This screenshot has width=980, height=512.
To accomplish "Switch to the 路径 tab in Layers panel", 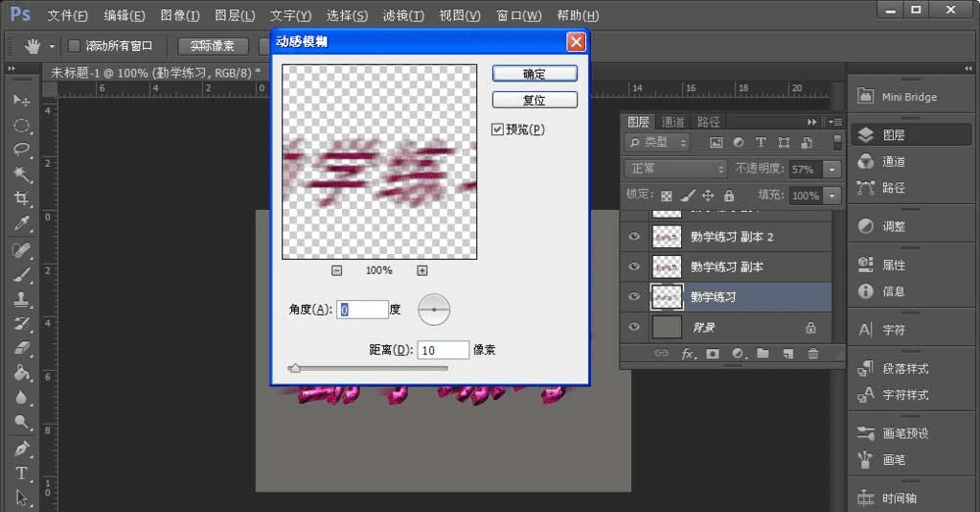I will point(709,122).
